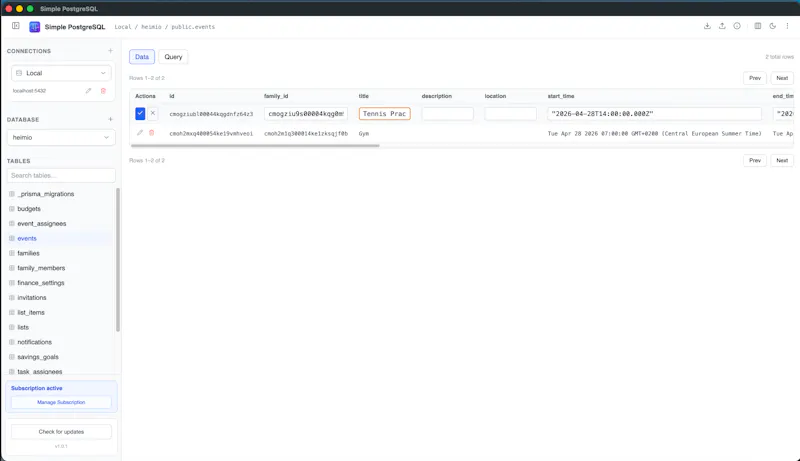Edit the localhost:5432 connection

[88, 91]
